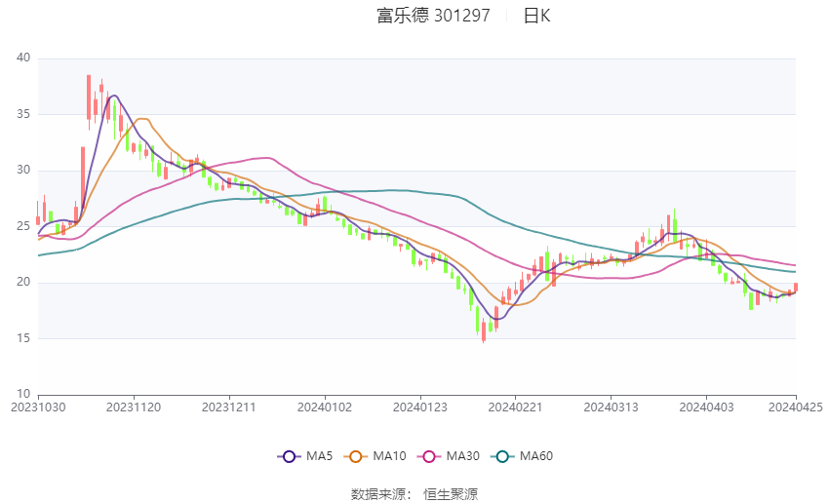Click the 40 price level on y-axis
This screenshot has width=829, height=504.
click(23, 58)
